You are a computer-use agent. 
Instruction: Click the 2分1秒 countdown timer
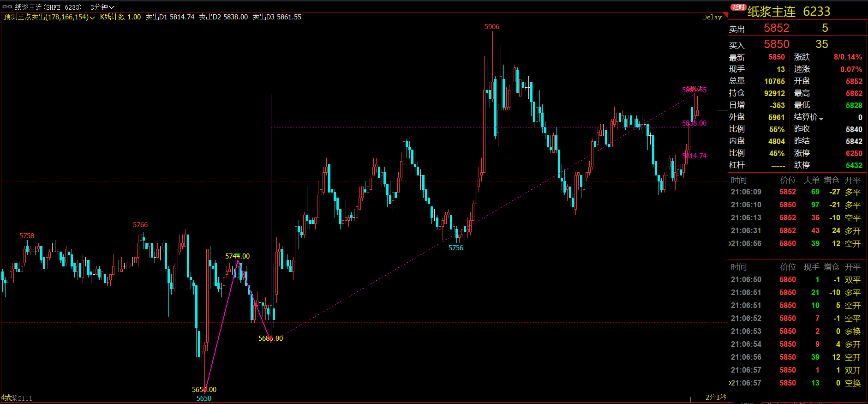coord(716,397)
